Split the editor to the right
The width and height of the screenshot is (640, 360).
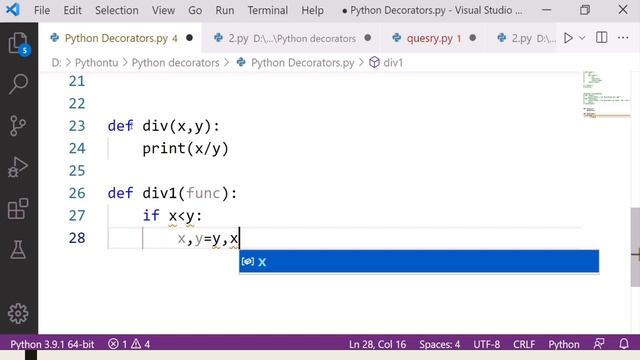coord(601,38)
